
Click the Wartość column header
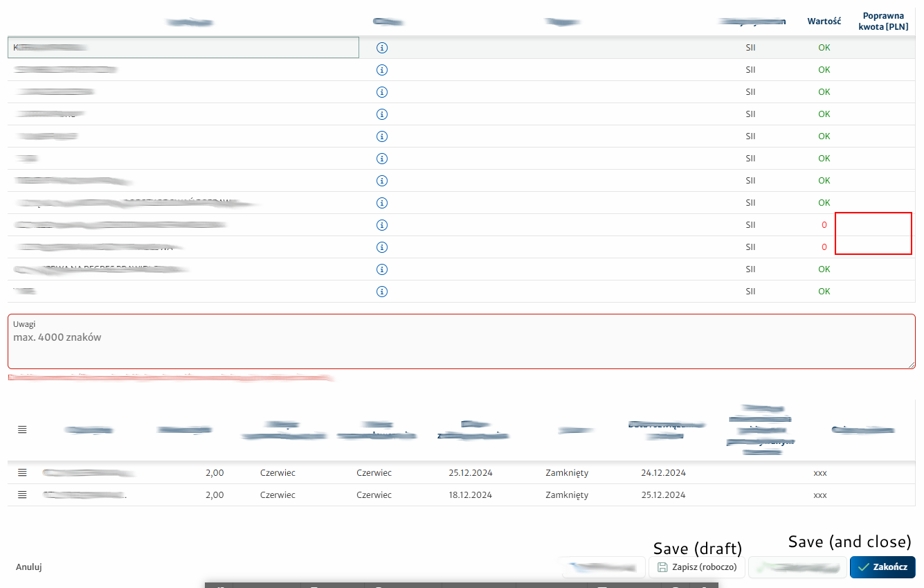pos(824,21)
